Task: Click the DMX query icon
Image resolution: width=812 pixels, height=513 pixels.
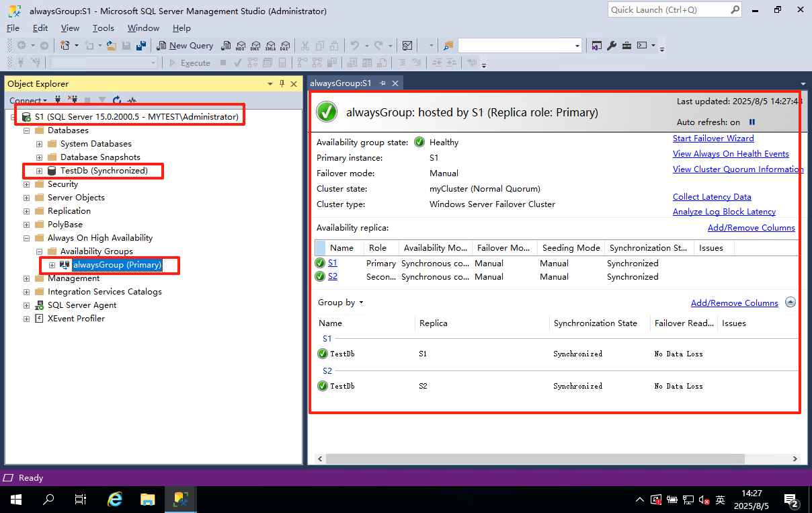Action: pos(255,46)
